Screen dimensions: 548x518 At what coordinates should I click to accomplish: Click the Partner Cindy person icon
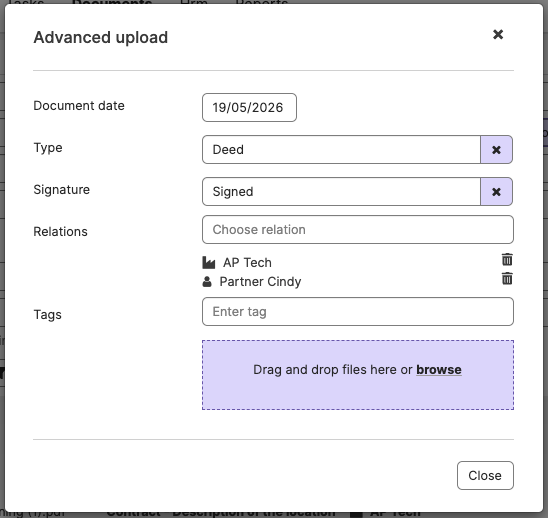tap(207, 281)
